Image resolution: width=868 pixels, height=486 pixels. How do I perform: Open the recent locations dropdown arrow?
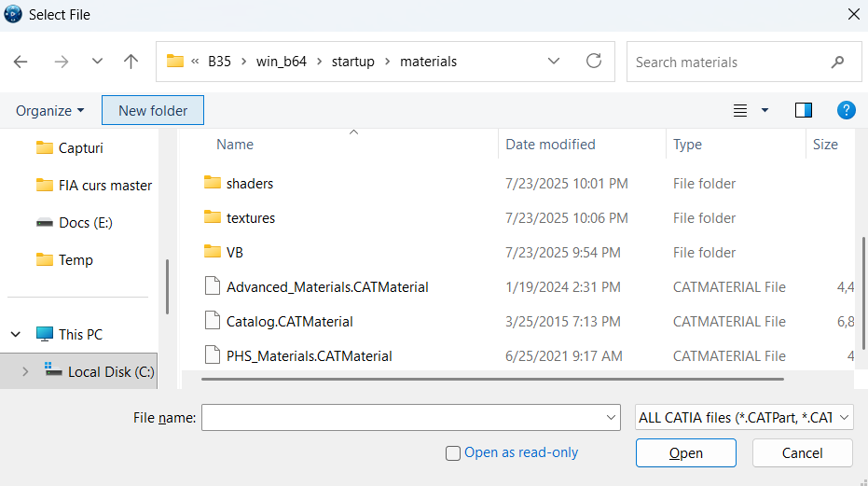[x=98, y=62]
